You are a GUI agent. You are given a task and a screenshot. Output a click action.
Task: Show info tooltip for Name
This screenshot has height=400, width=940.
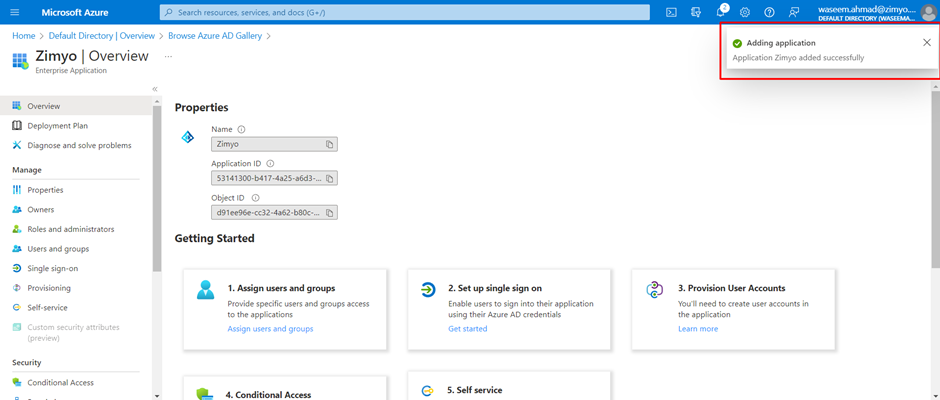pos(242,129)
